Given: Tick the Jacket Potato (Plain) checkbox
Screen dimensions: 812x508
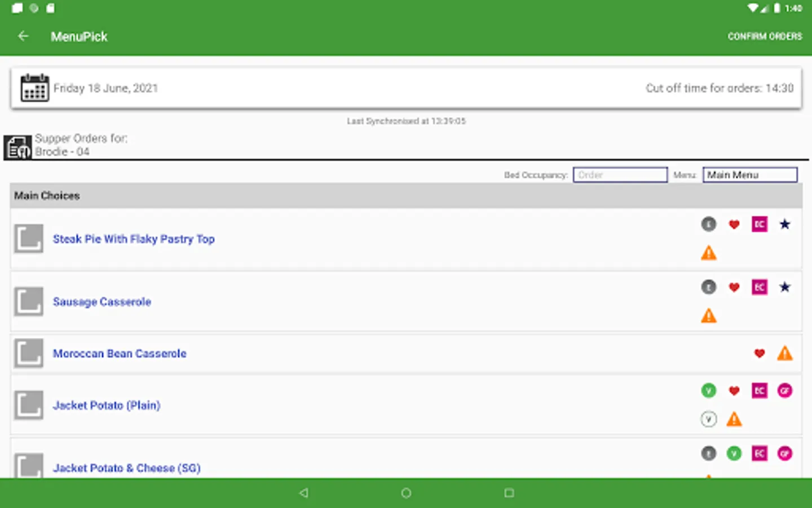Looking at the screenshot, I should pos(29,405).
